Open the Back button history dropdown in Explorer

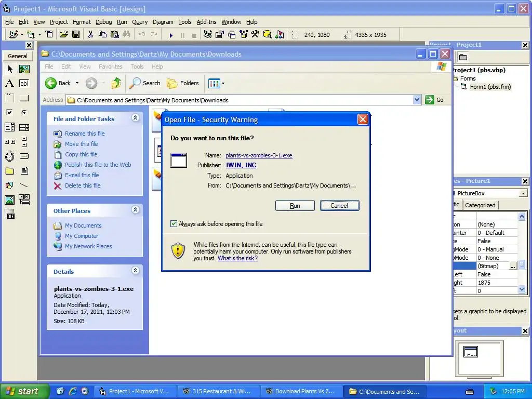tap(77, 83)
